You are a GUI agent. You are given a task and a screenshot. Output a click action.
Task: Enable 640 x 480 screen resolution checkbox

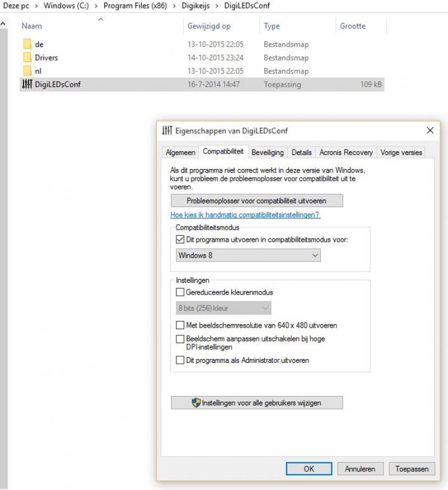(x=180, y=325)
